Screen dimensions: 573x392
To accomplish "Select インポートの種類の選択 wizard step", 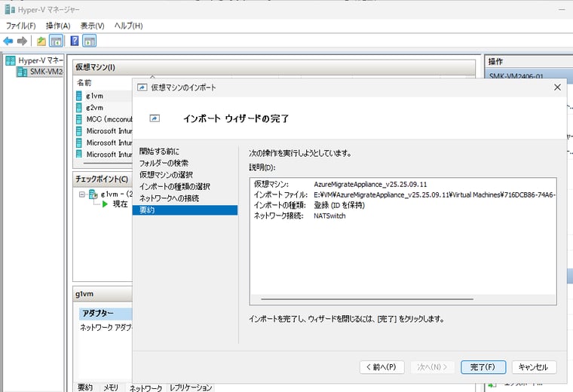I will point(175,186).
